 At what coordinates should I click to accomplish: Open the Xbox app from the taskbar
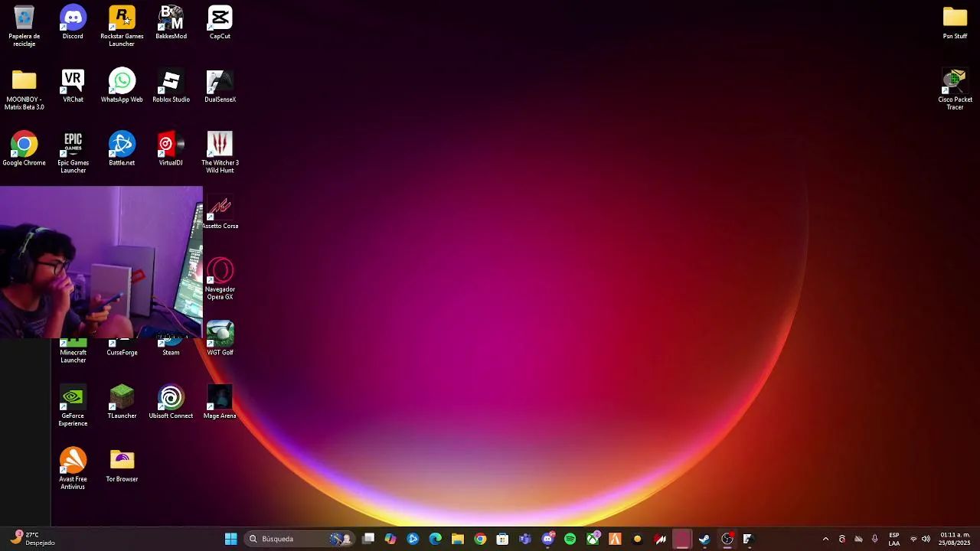coord(593,539)
